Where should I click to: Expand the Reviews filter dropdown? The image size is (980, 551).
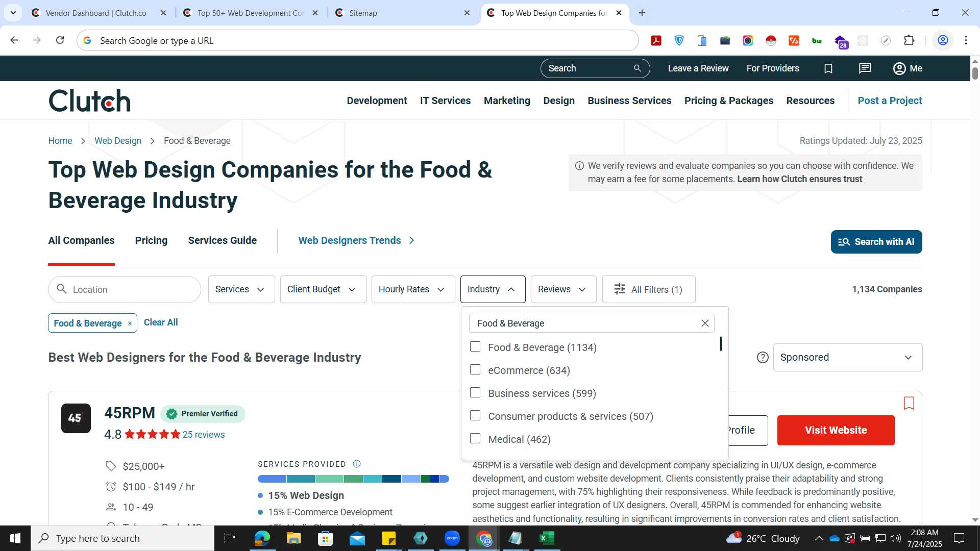tap(563, 289)
